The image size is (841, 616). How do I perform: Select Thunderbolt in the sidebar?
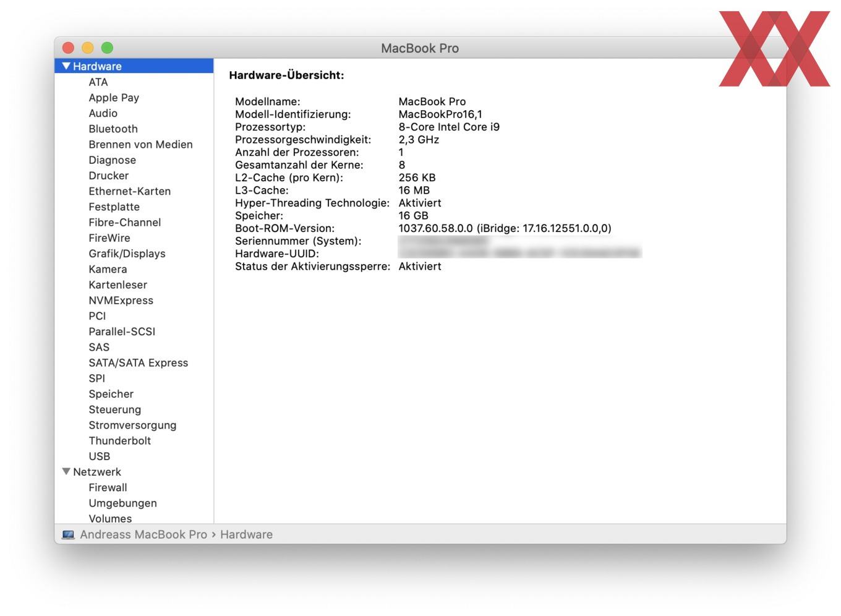(119, 440)
